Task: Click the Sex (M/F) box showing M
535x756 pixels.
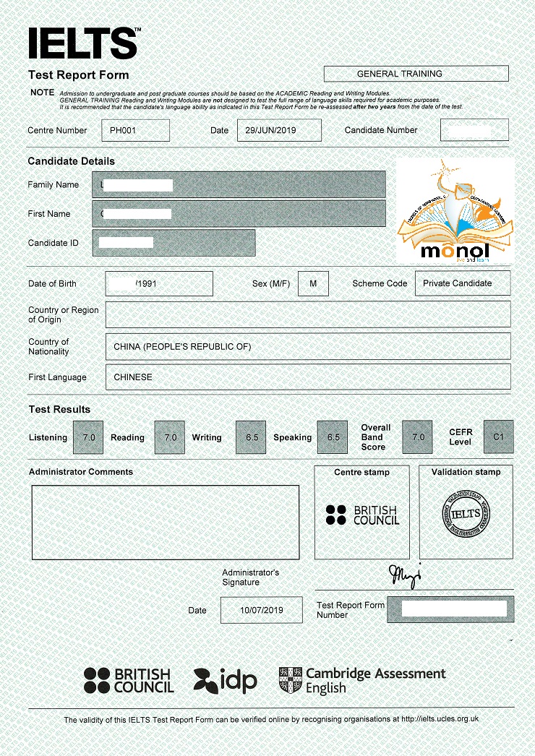Action: coord(313,283)
